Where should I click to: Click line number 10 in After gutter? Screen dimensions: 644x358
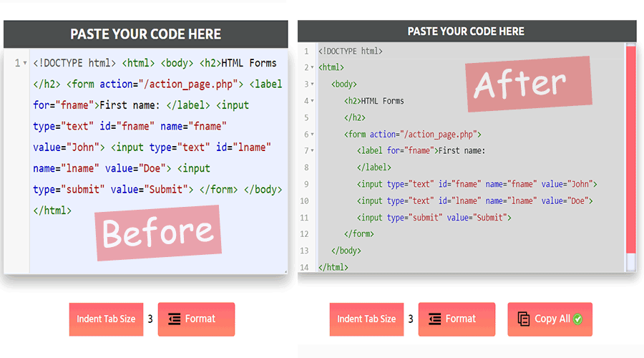304,201
